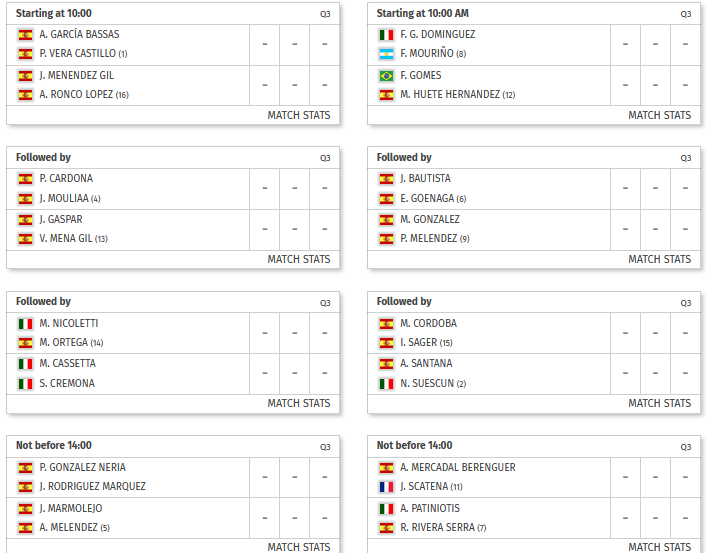The width and height of the screenshot is (708, 553).
Task: Open Match Stats for Bautista/Goenaga match
Action: [659, 259]
